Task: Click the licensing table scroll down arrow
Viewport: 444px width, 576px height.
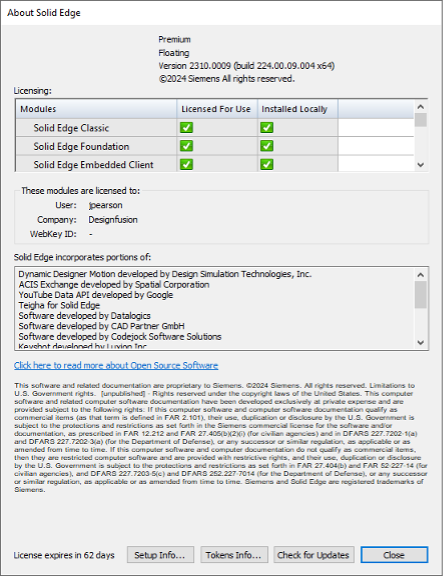Action: point(421,165)
